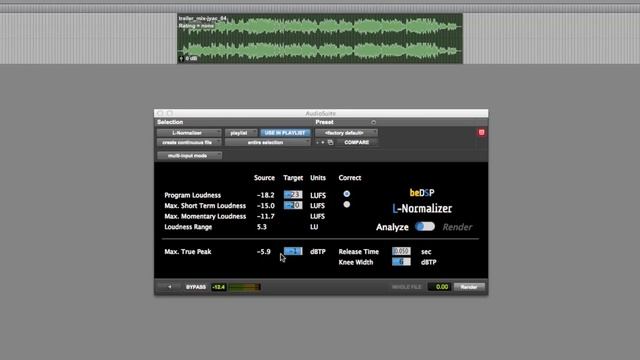
Task: Click the Release Time value field
Action: coord(401,251)
